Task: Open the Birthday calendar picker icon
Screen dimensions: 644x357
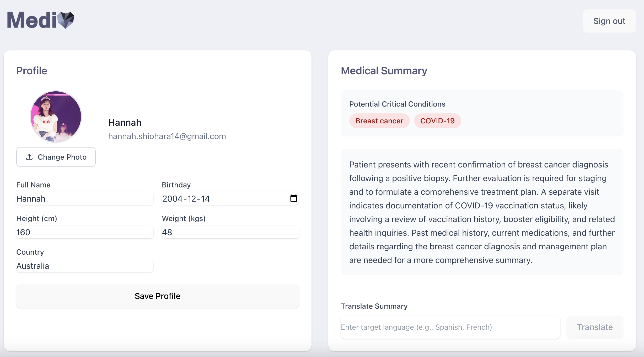Action: click(293, 198)
